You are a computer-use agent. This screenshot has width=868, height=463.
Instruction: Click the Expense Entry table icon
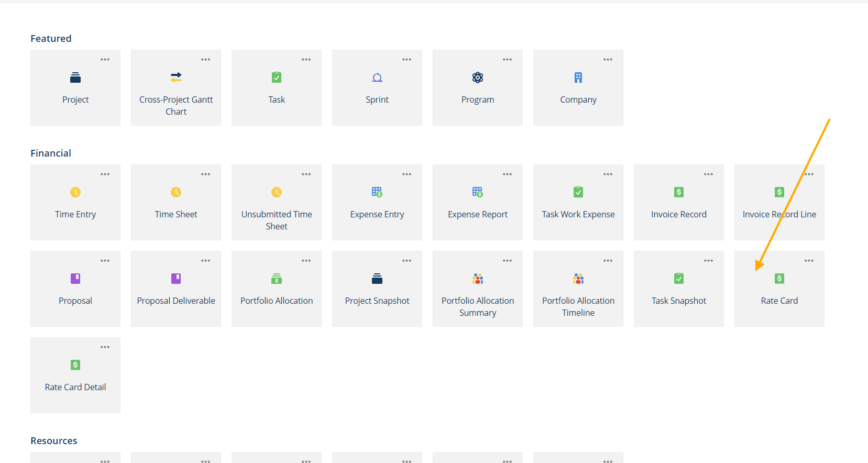click(x=377, y=192)
